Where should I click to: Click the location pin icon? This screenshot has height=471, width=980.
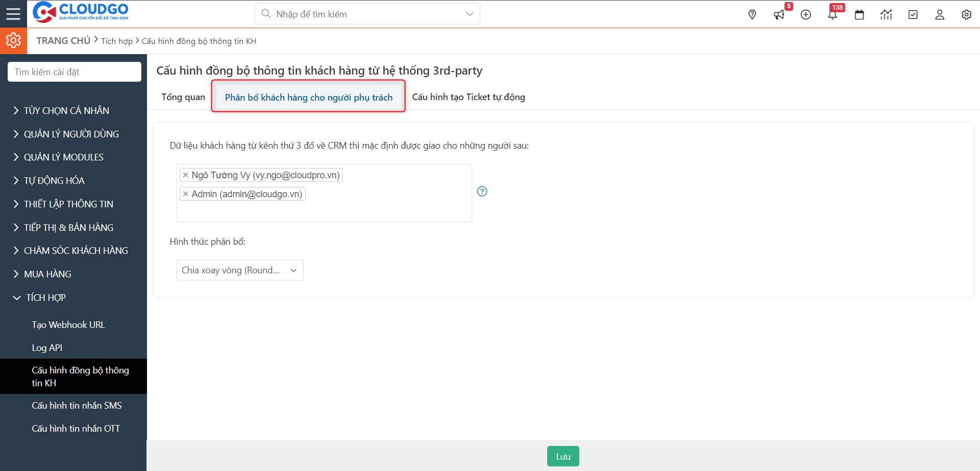point(752,15)
